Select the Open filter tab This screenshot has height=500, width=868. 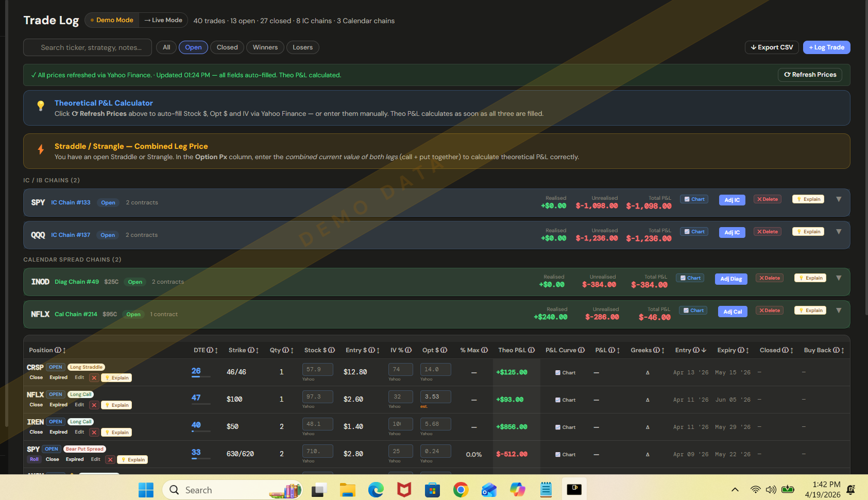(193, 47)
